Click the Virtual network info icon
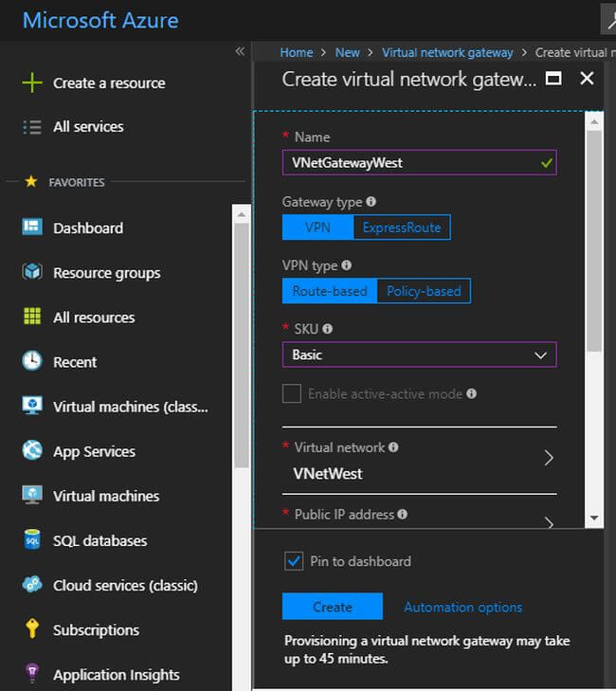 point(393,447)
